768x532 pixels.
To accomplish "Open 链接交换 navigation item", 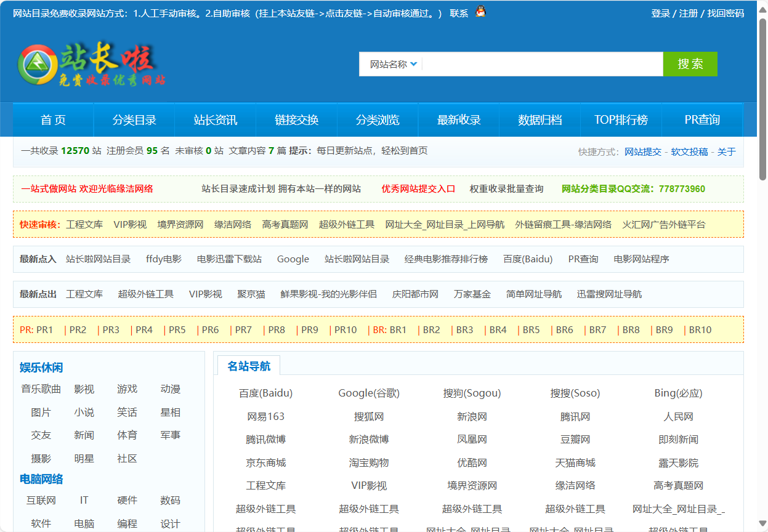I will tap(297, 120).
